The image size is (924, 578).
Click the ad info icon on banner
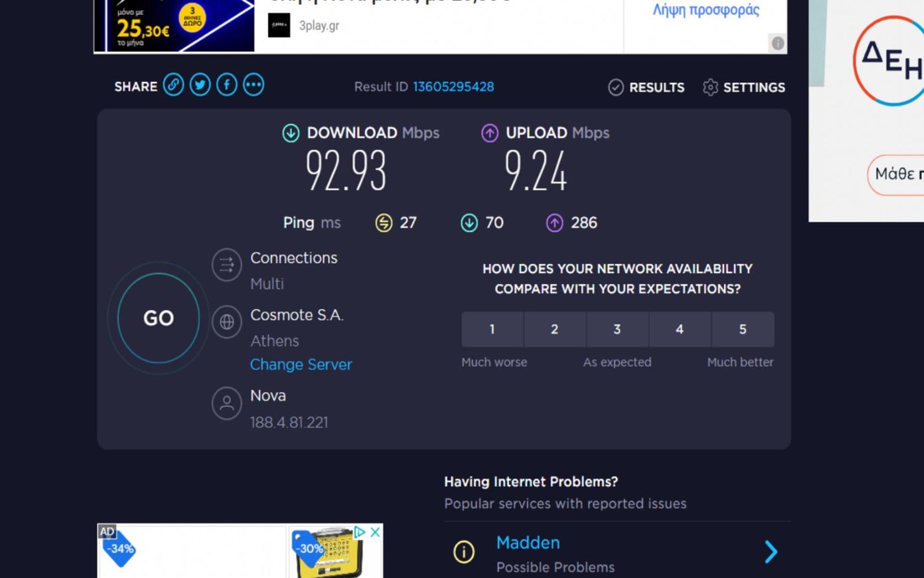click(778, 43)
